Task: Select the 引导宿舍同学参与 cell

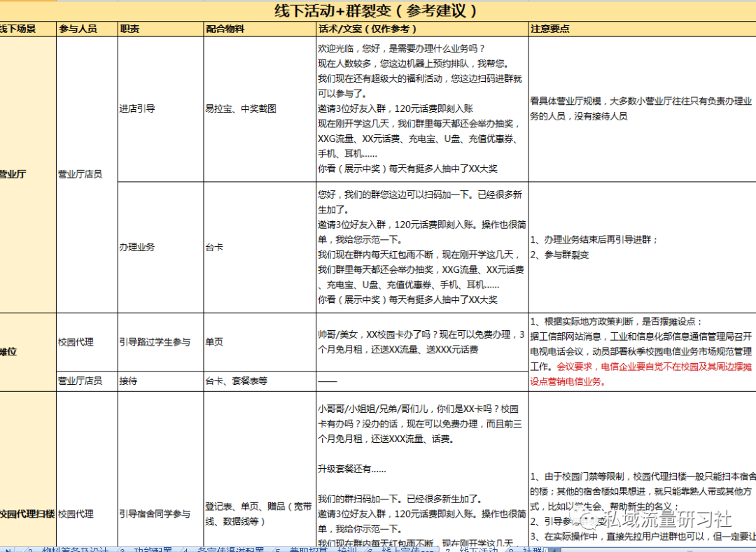Action: (160, 469)
